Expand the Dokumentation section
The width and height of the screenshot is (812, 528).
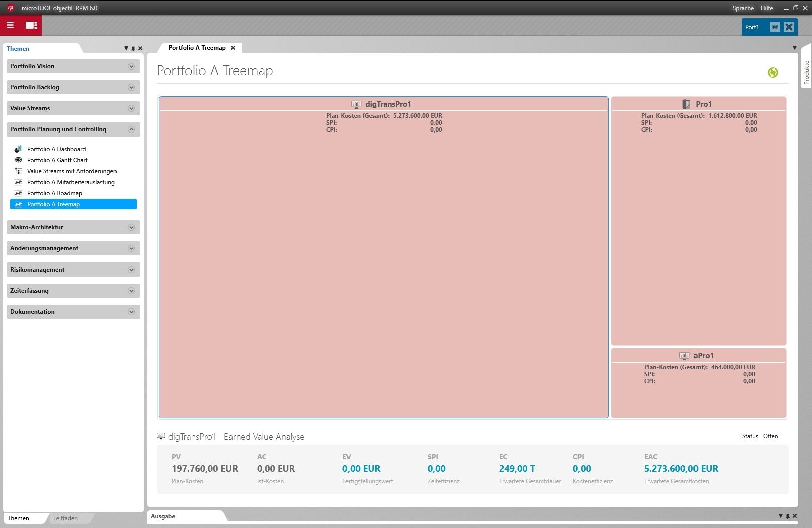click(x=131, y=312)
